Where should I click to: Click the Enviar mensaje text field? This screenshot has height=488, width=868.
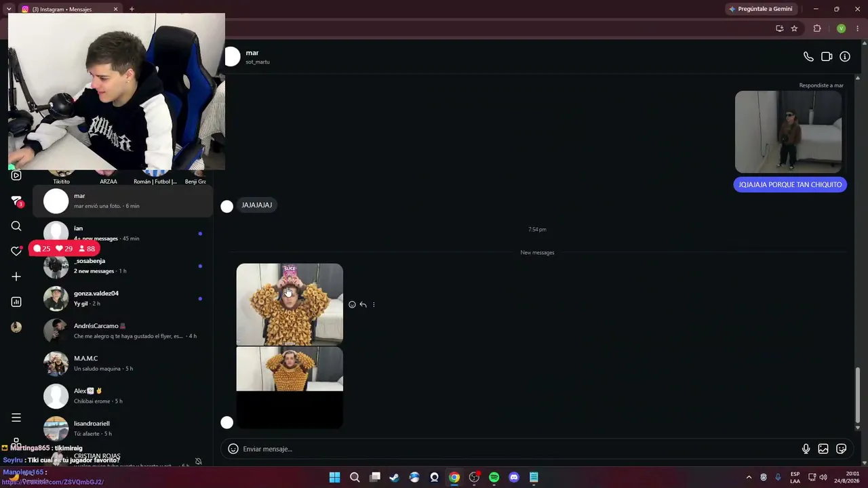point(519,449)
